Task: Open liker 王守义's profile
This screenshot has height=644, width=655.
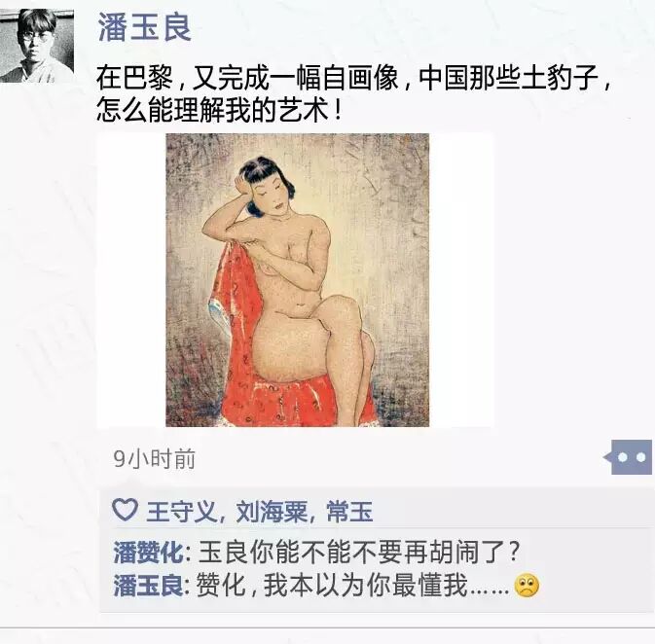Action: tap(181, 511)
